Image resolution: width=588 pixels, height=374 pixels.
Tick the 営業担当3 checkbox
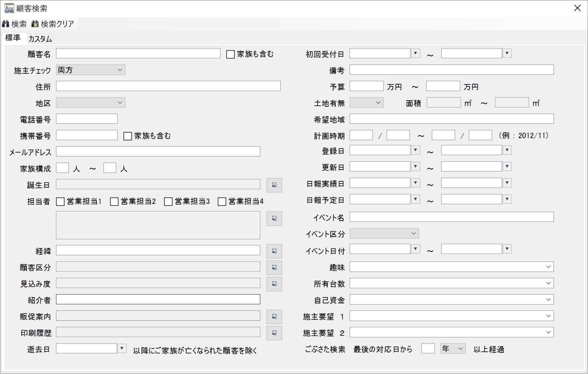168,202
